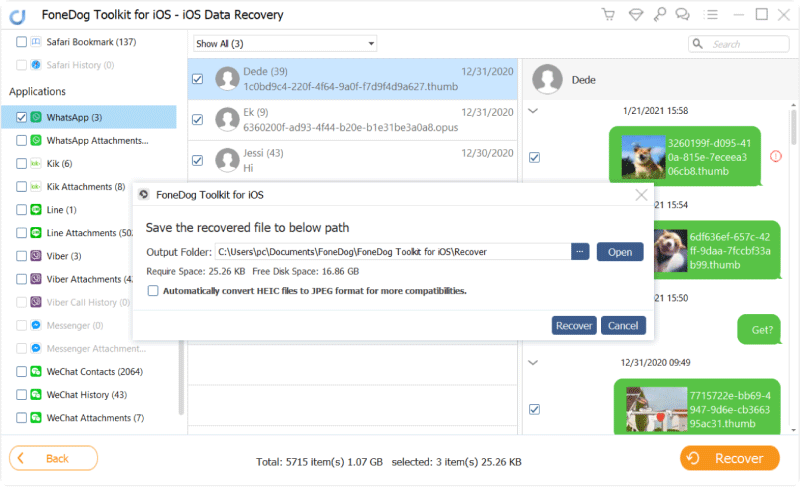The height and width of the screenshot is (487, 800).
Task: Click the WeChat Attachments icon
Action: (x=36, y=418)
